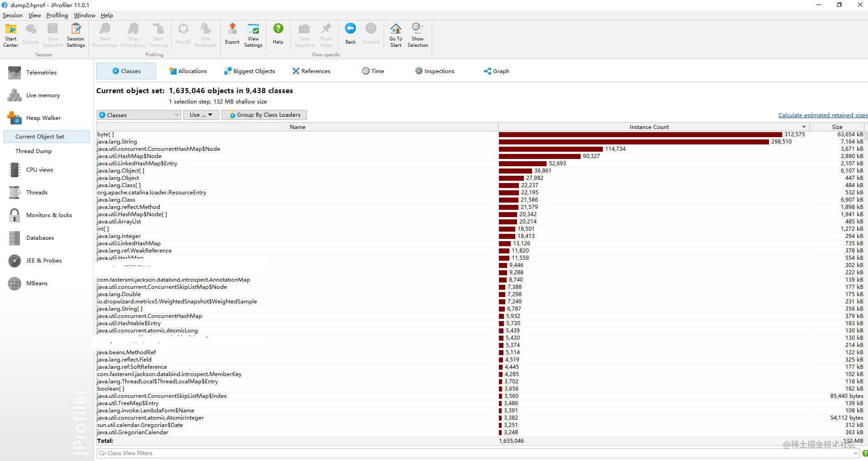Click Take Snapshot icon
868x461 pixels.
click(x=304, y=35)
